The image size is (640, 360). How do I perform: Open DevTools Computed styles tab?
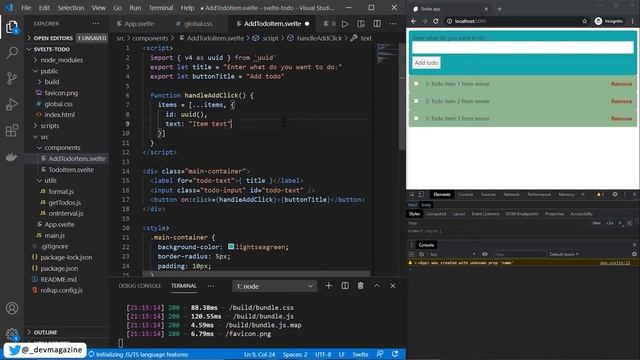click(436, 214)
